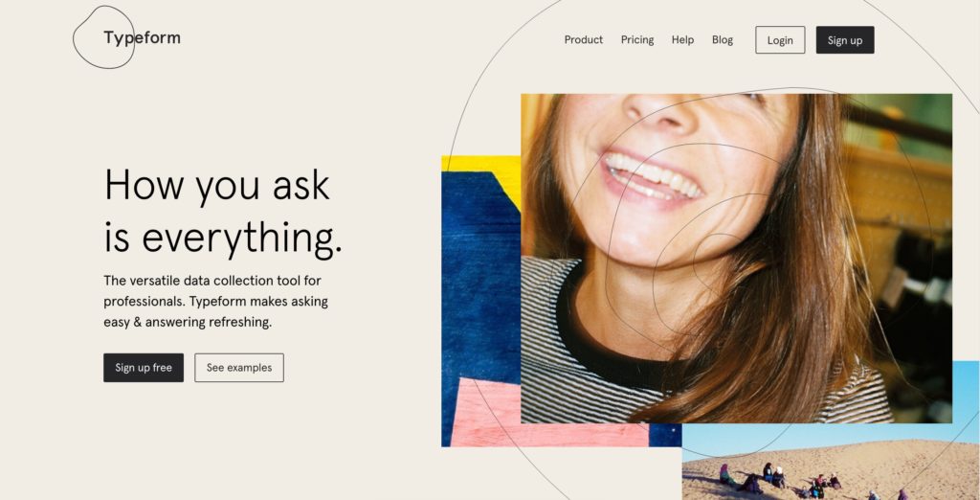Go to the Pricing page
The image size is (980, 500).
click(636, 40)
